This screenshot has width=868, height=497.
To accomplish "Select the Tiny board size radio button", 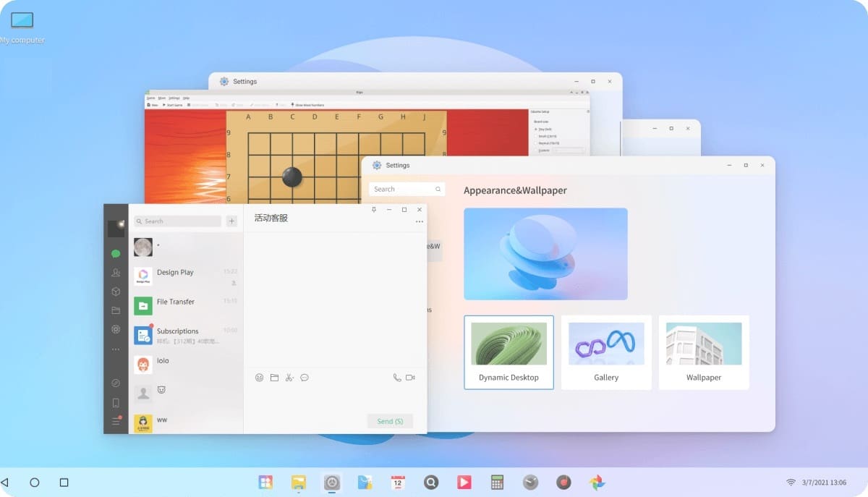I will click(x=536, y=129).
